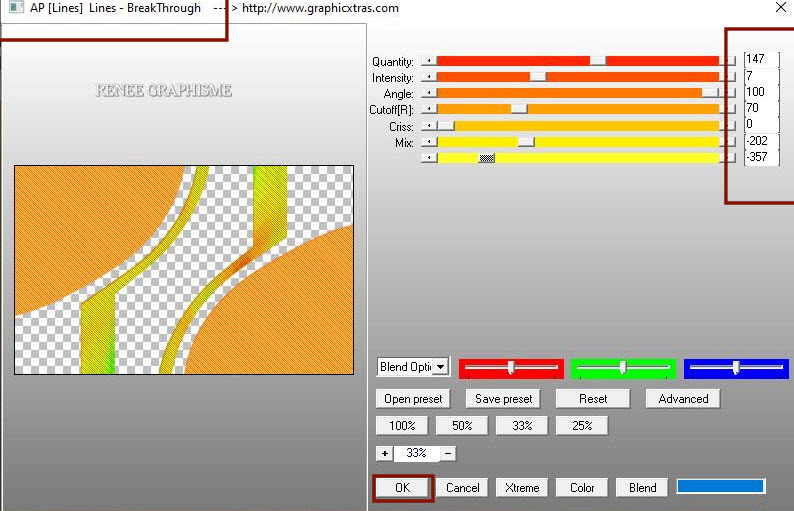The width and height of the screenshot is (794, 511).
Task: Click Mix slider left arrow
Action: pos(429,142)
